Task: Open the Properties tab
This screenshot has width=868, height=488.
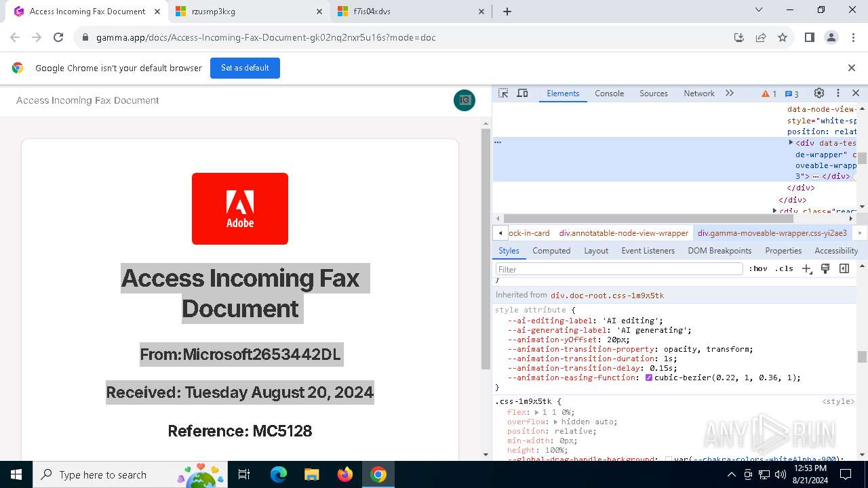Action: coord(783,251)
